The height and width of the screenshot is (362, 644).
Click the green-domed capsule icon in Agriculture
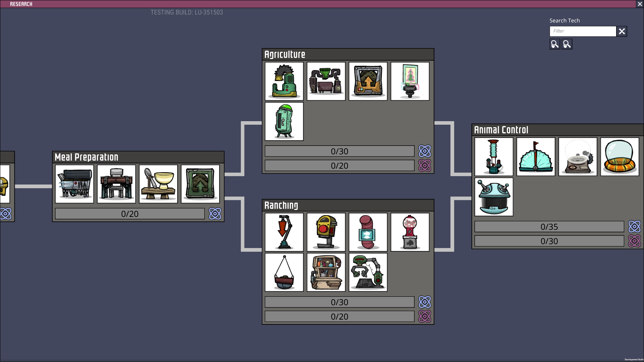(x=284, y=121)
